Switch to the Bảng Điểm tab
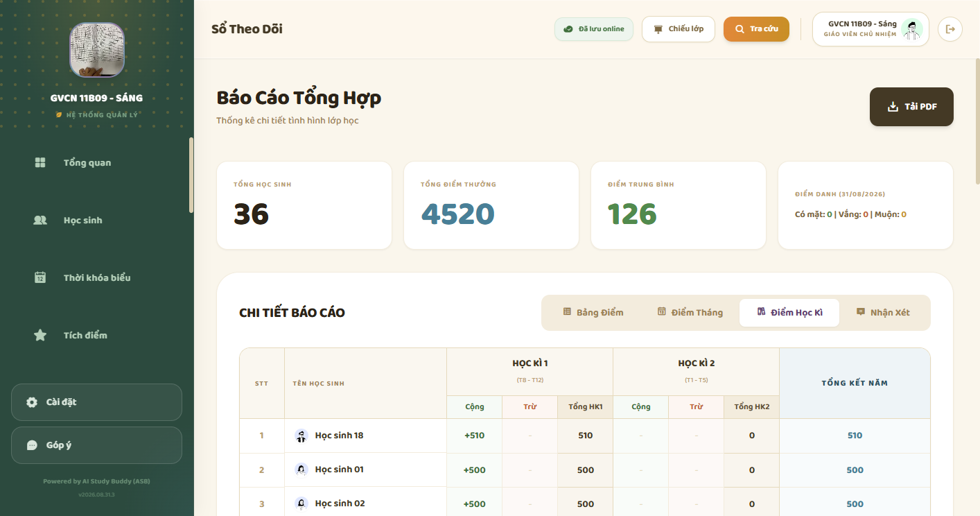The image size is (980, 516). tap(593, 313)
